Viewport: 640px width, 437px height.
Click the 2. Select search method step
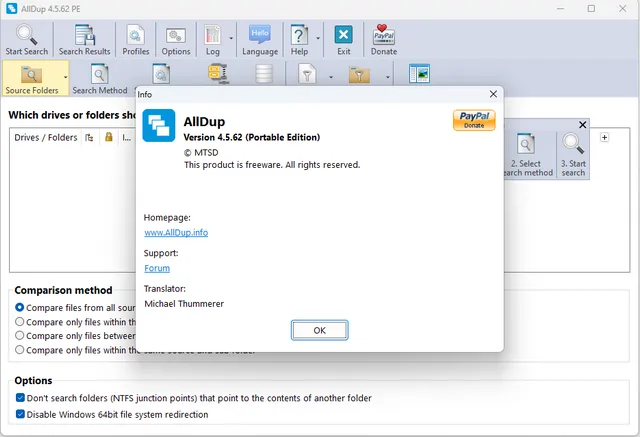tap(528, 155)
